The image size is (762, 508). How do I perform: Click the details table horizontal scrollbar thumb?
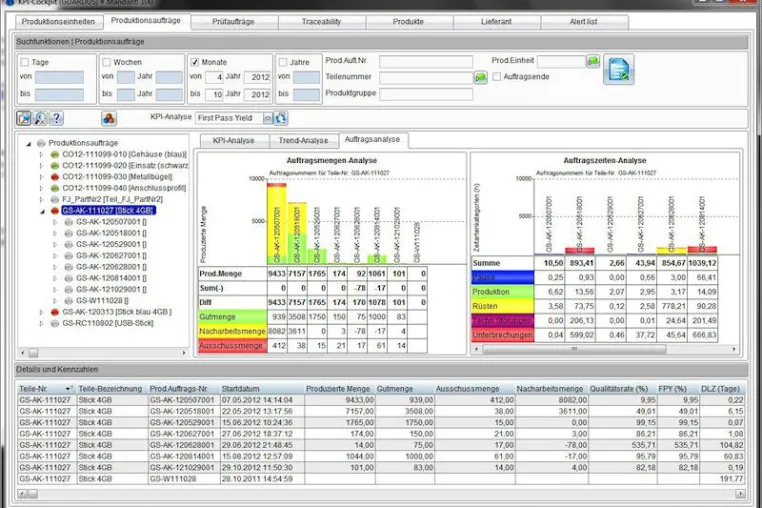click(33, 494)
